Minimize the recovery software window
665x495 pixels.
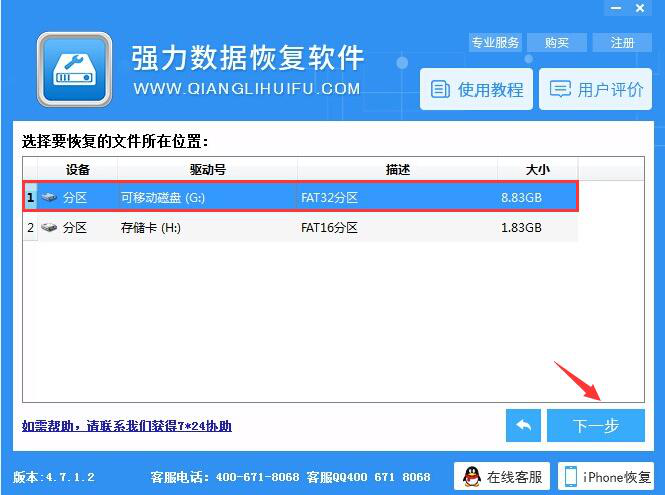click(x=616, y=8)
